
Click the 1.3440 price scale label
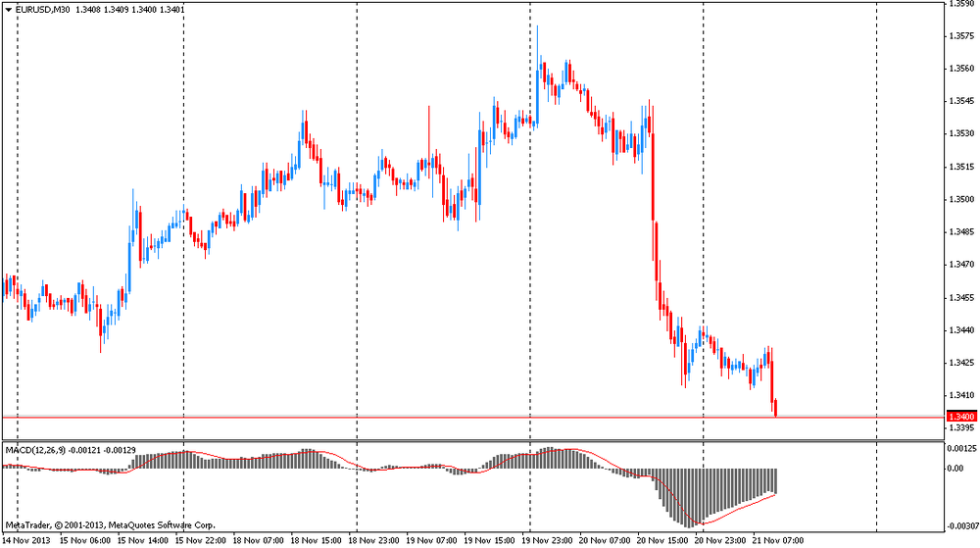961,330
